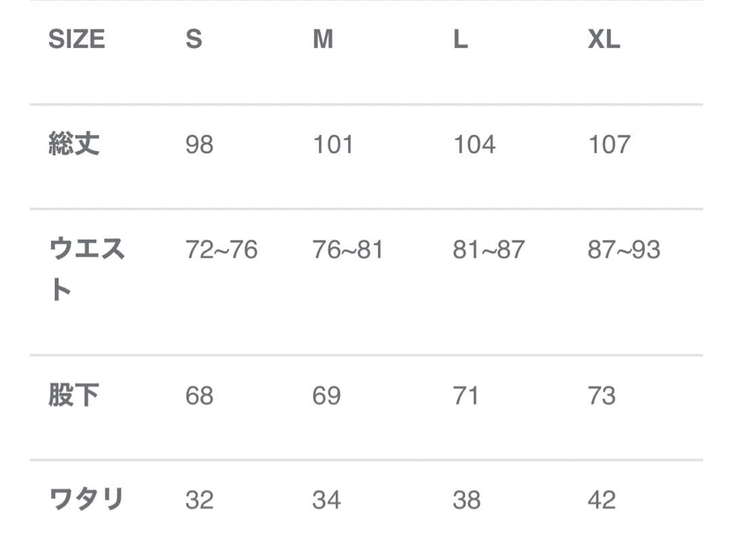Click the ワタリ row label
Screen dimensions: 733x560
click(x=86, y=500)
